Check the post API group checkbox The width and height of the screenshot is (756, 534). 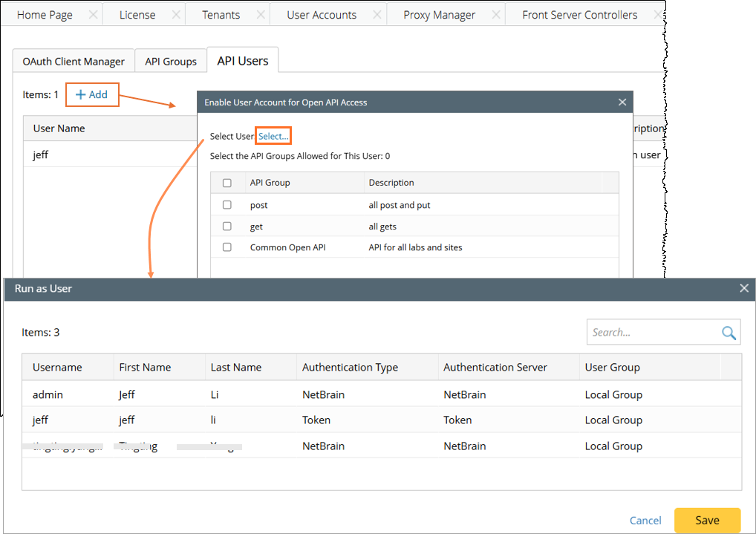227,205
